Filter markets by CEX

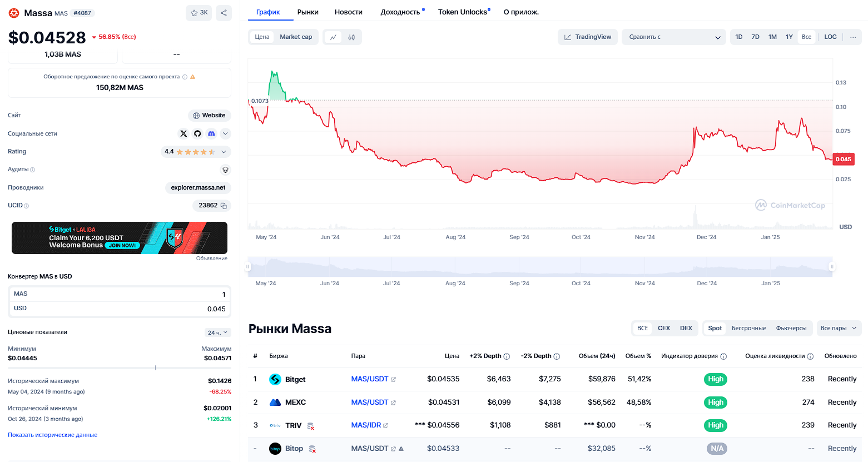[664, 329]
